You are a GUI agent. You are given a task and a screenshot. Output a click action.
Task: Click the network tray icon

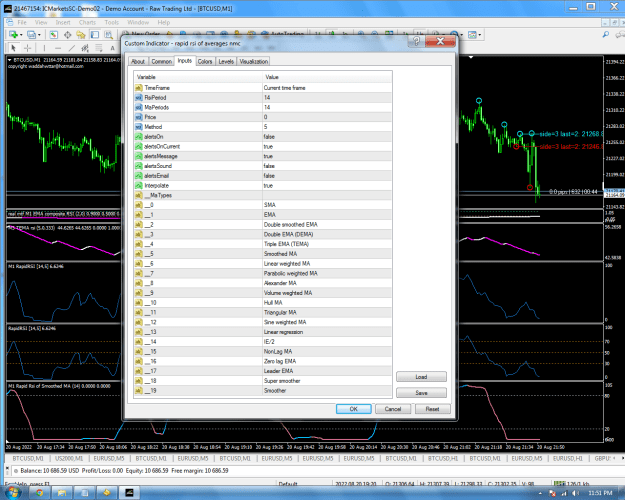[x=564, y=494]
